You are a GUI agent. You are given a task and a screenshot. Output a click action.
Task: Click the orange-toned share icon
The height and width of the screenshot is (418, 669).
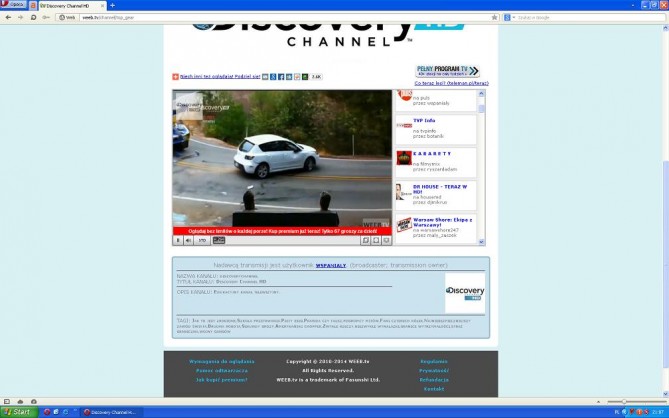(x=297, y=77)
